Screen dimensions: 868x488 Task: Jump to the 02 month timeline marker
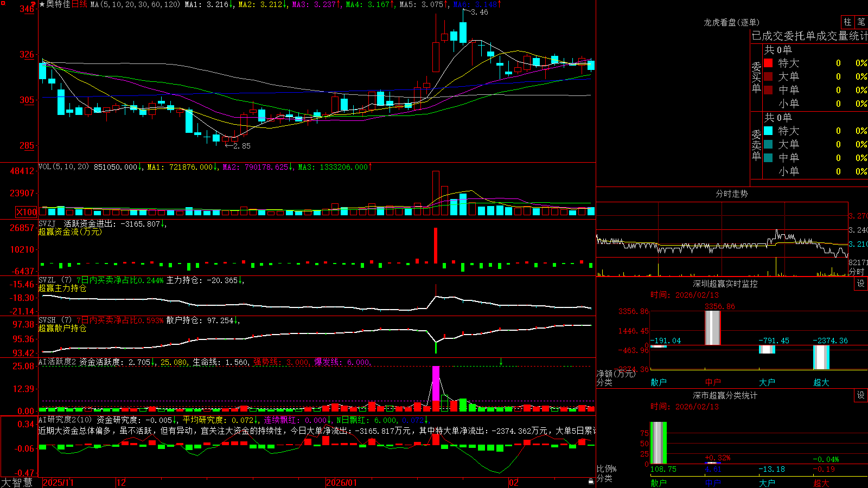click(x=514, y=483)
